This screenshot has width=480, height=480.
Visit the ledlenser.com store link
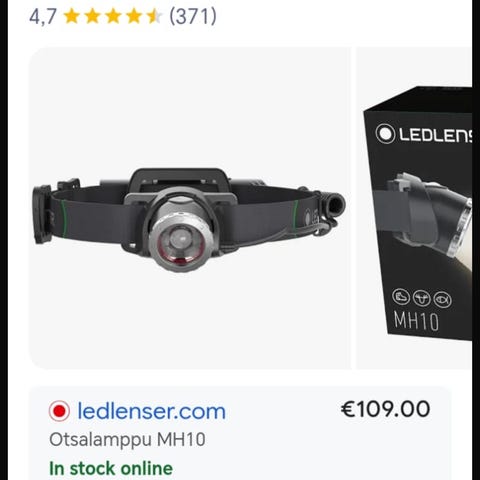151,411
